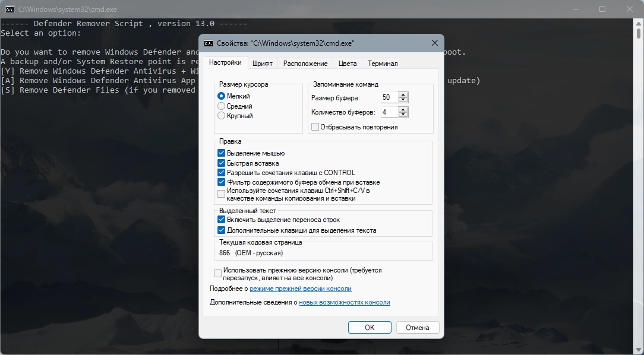Click the Отмена button
The image size is (644, 355).
click(x=418, y=328)
